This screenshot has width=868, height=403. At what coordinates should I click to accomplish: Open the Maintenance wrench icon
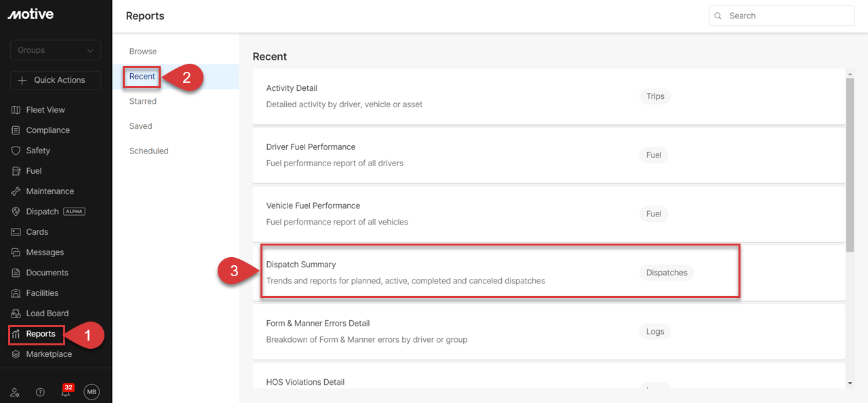click(x=16, y=191)
